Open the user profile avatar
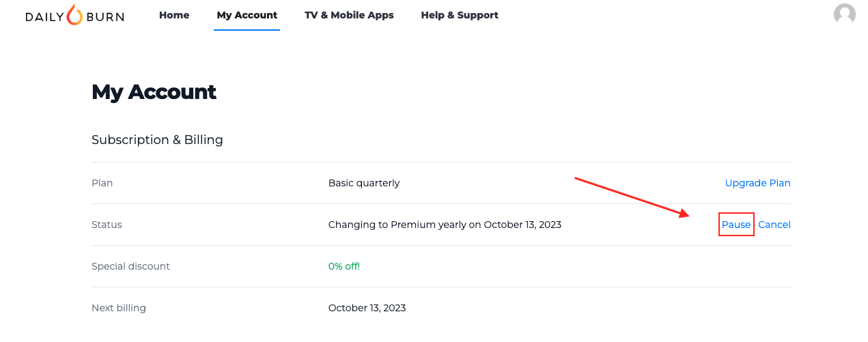This screenshot has height=342, width=868. pos(845,14)
